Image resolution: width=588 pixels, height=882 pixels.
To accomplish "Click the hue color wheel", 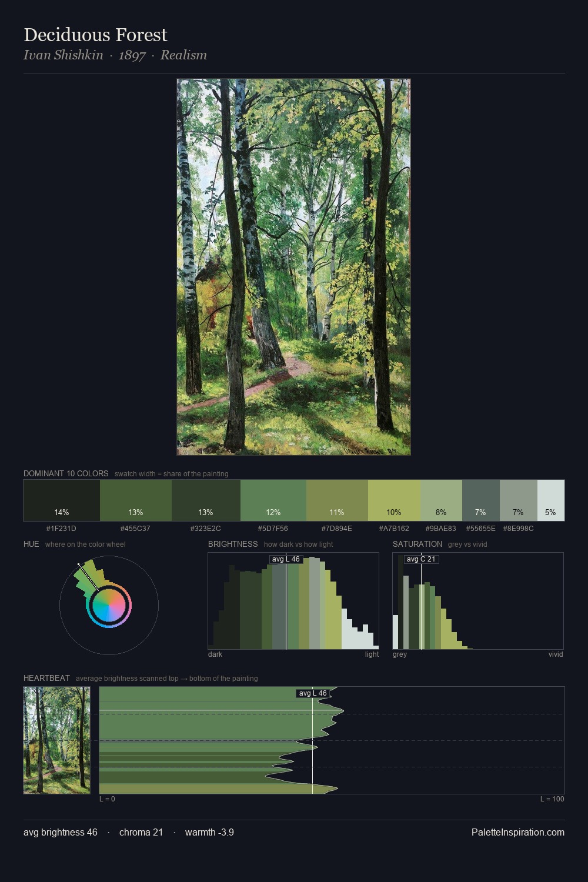I will pyautogui.click(x=109, y=605).
